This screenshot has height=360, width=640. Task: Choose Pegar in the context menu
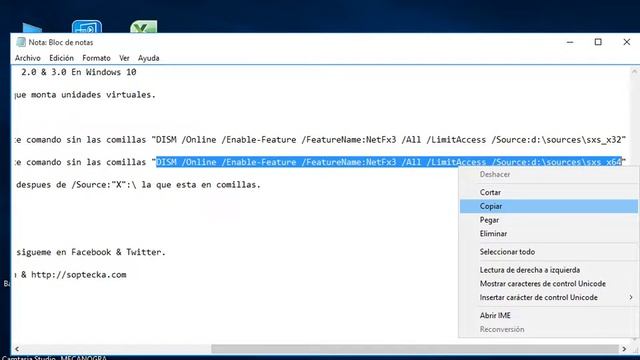pyautogui.click(x=549, y=220)
